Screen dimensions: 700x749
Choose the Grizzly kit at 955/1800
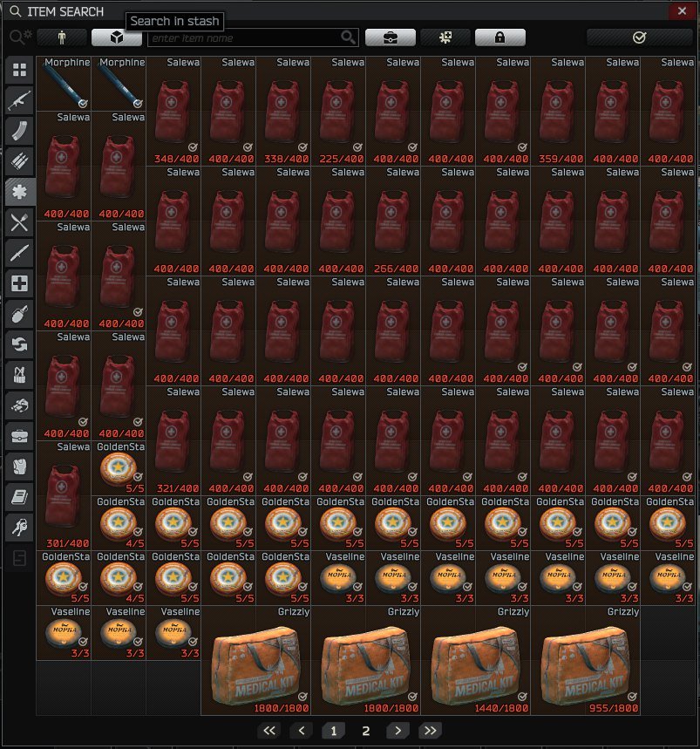586,661
